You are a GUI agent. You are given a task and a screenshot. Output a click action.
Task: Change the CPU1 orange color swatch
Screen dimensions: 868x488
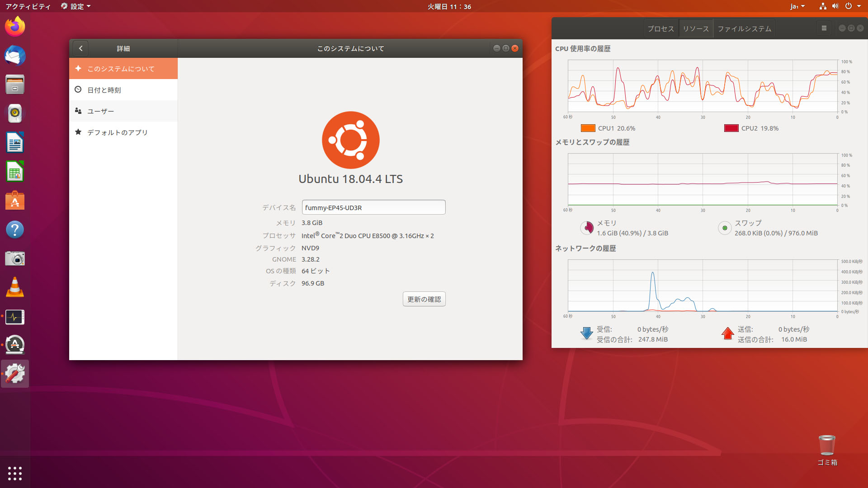pos(588,128)
